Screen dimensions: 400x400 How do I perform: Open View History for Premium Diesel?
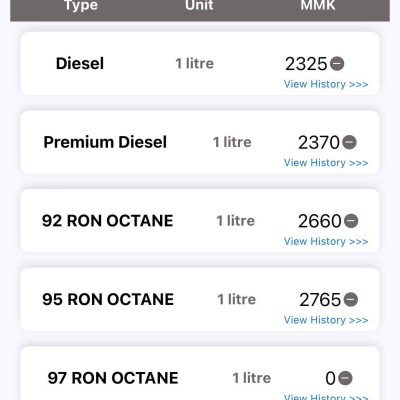click(x=326, y=163)
